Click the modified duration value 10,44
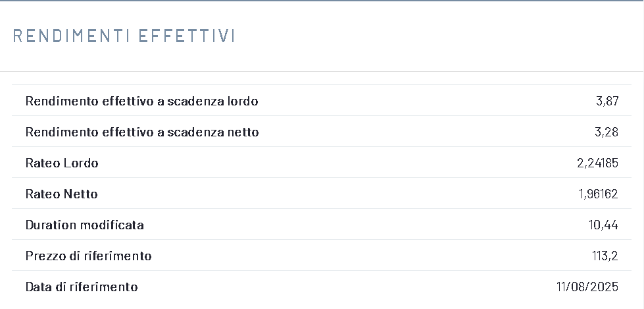The image size is (644, 309). 603,225
